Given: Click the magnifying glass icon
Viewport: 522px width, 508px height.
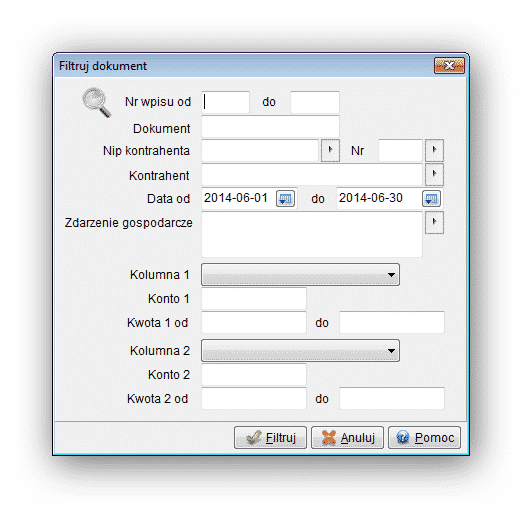Looking at the screenshot, I should click(x=96, y=102).
